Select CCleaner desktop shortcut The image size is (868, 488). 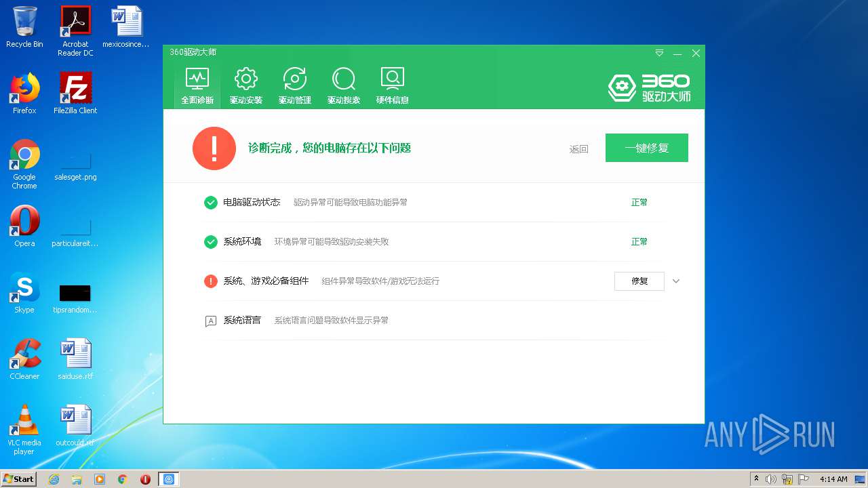tap(24, 359)
